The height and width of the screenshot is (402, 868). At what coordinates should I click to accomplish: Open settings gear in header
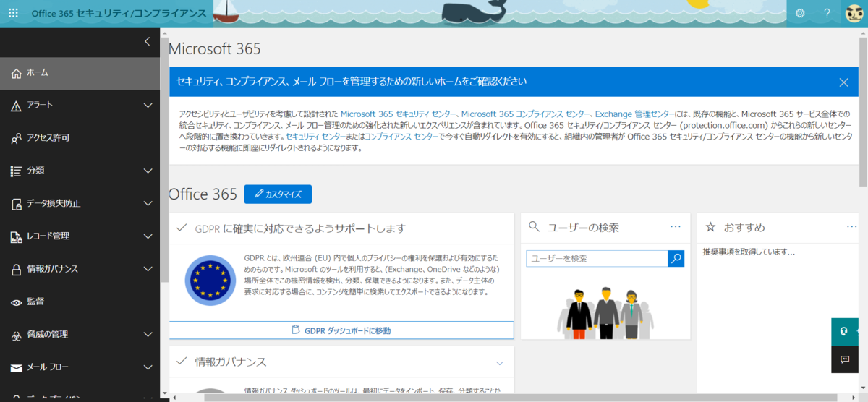pos(800,13)
